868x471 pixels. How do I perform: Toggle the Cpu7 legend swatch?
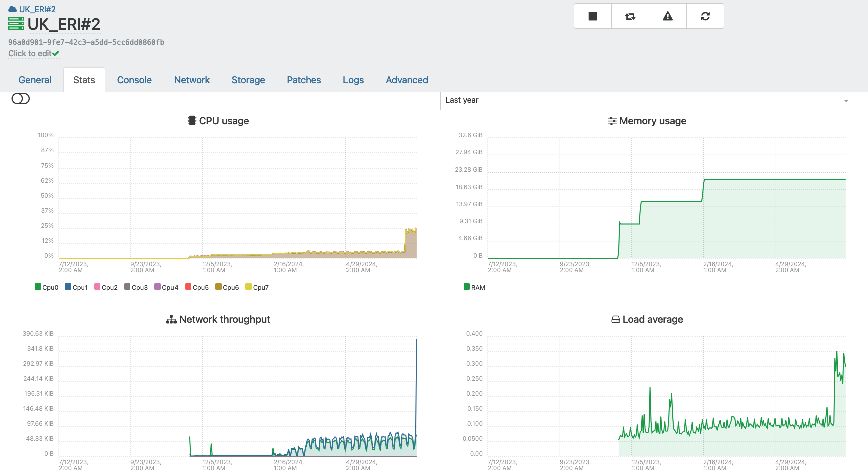click(x=248, y=287)
